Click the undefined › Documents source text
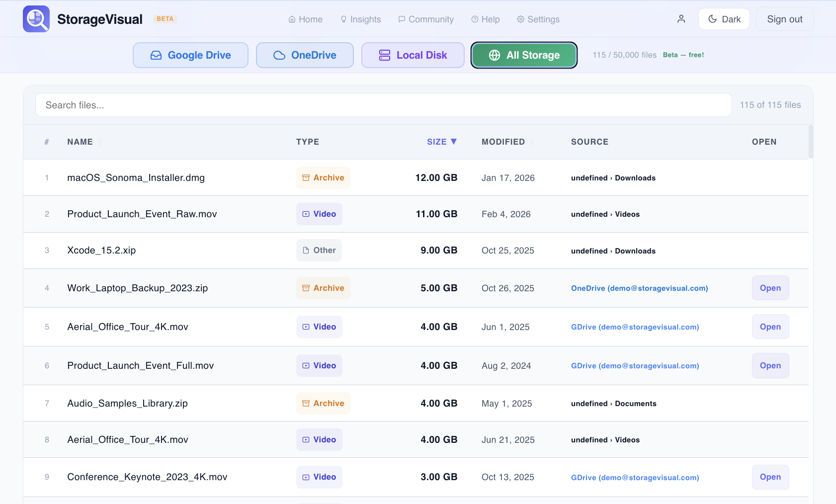 tap(613, 404)
